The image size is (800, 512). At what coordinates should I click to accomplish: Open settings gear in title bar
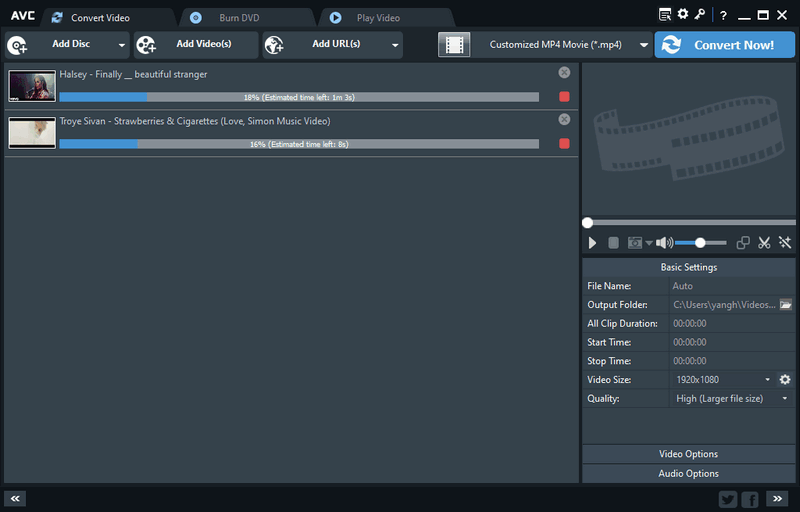683,14
